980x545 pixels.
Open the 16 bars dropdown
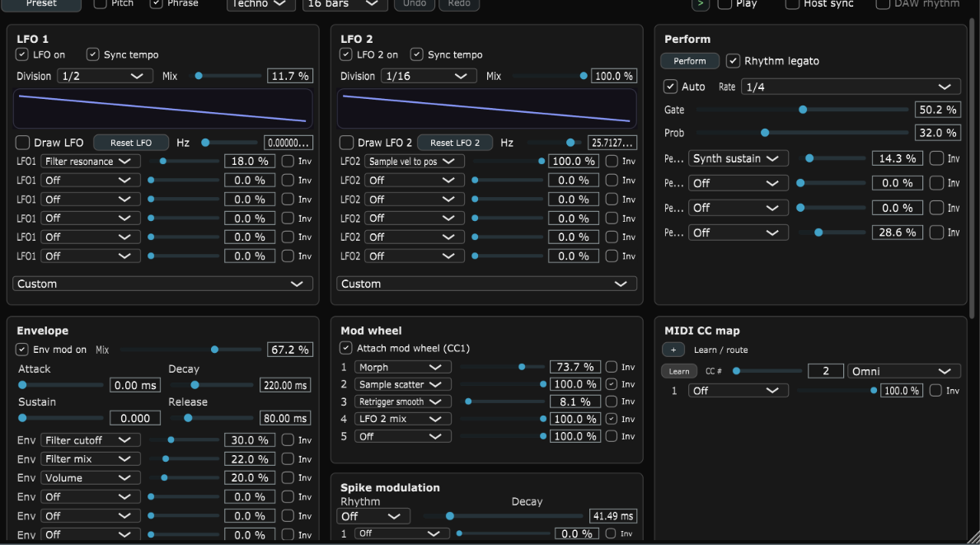click(x=345, y=4)
